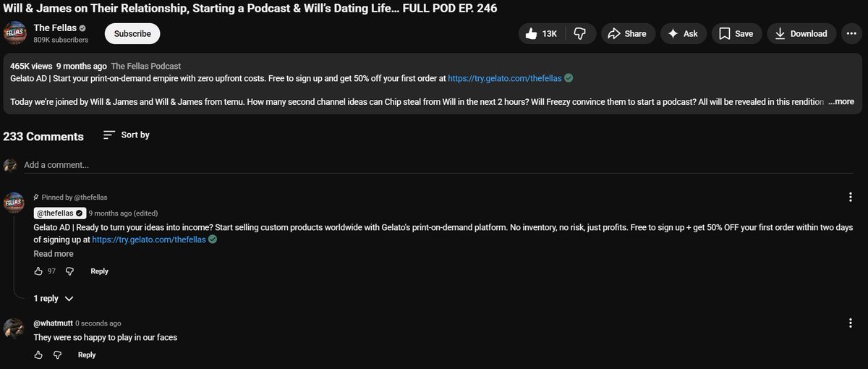Image resolution: width=868 pixels, height=369 pixels.
Task: Reply to the pinned @thefellas comment
Action: point(99,271)
